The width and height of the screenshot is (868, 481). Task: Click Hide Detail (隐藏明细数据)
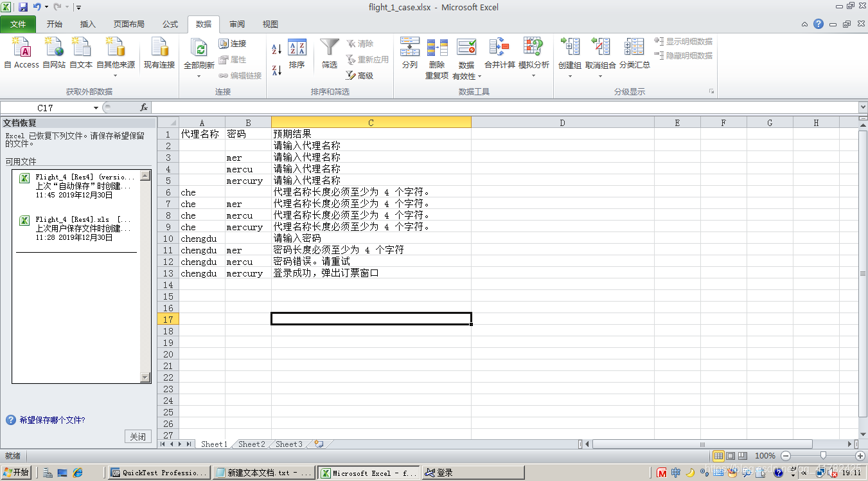pos(683,55)
